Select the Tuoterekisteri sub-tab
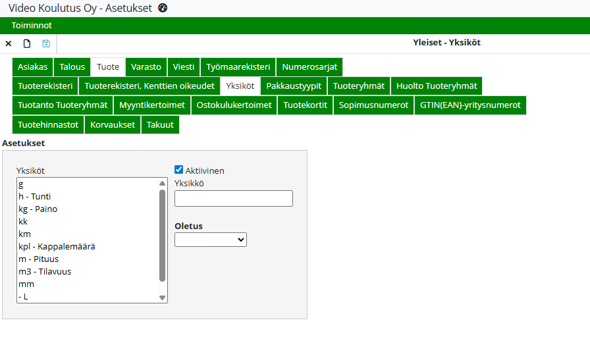Image resolution: width=590 pixels, height=364 pixels. point(45,86)
